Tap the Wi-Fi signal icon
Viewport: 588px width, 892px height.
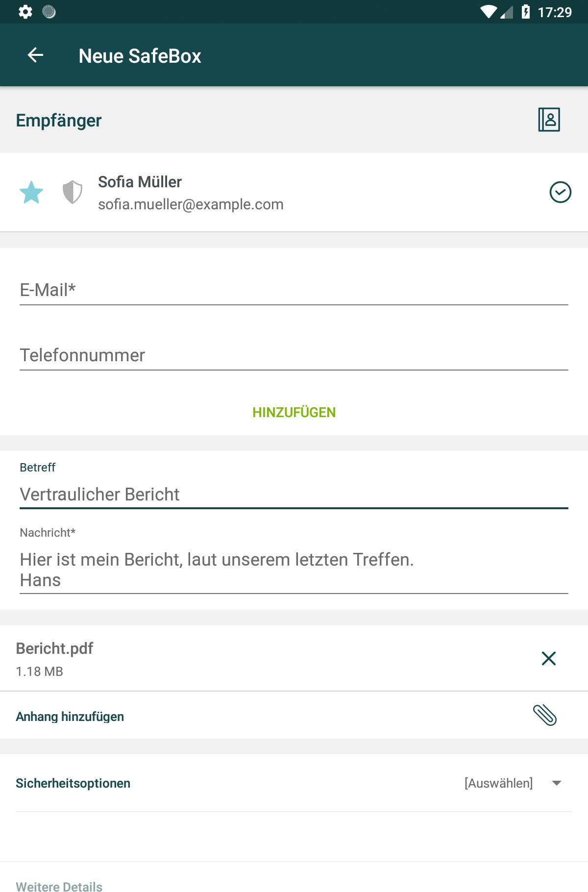point(488,12)
